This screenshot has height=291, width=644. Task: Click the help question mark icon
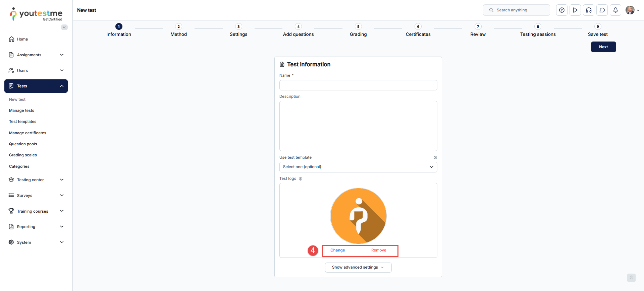[x=562, y=10]
